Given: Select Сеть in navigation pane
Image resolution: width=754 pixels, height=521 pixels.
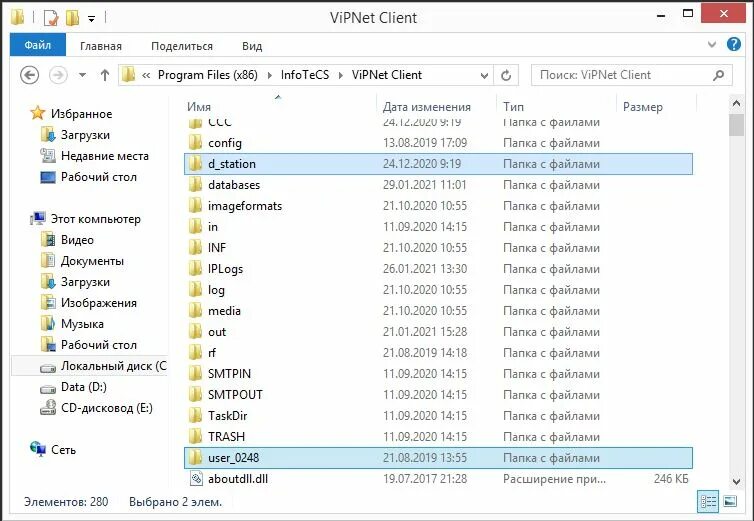Looking at the screenshot, I should point(63,450).
